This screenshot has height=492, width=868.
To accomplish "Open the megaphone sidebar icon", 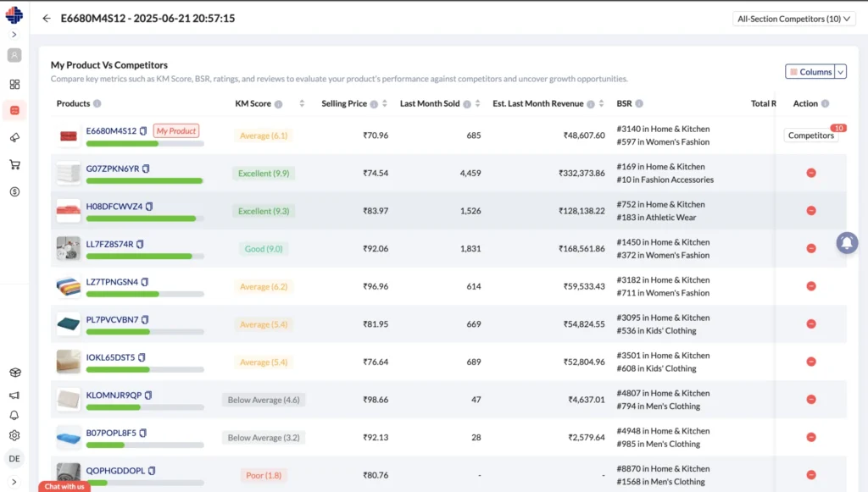I will click(x=14, y=395).
